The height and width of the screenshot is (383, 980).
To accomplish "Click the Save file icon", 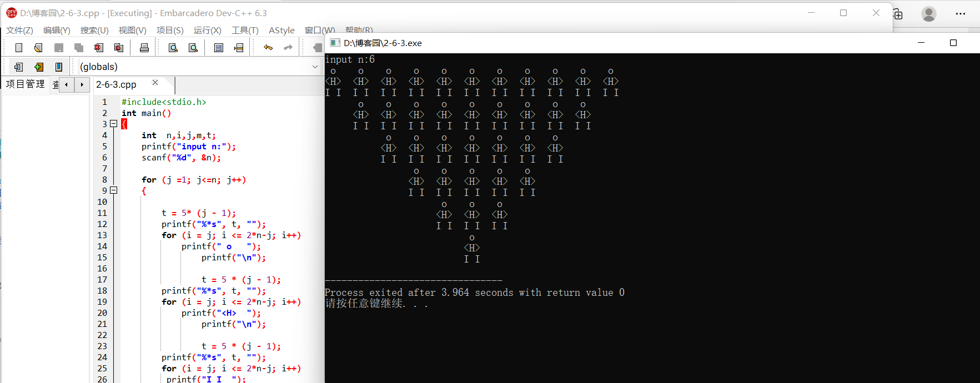I will pyautogui.click(x=59, y=48).
